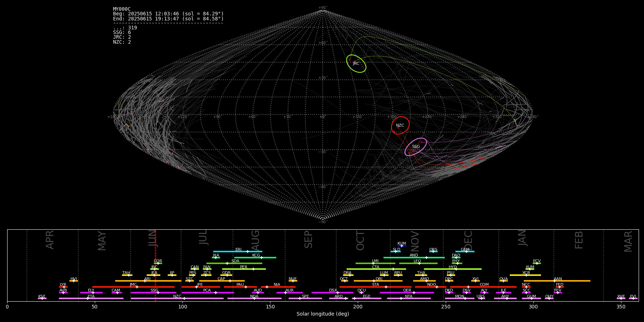
Task: Click the pink NTA shower bar
Action: (409, 298)
